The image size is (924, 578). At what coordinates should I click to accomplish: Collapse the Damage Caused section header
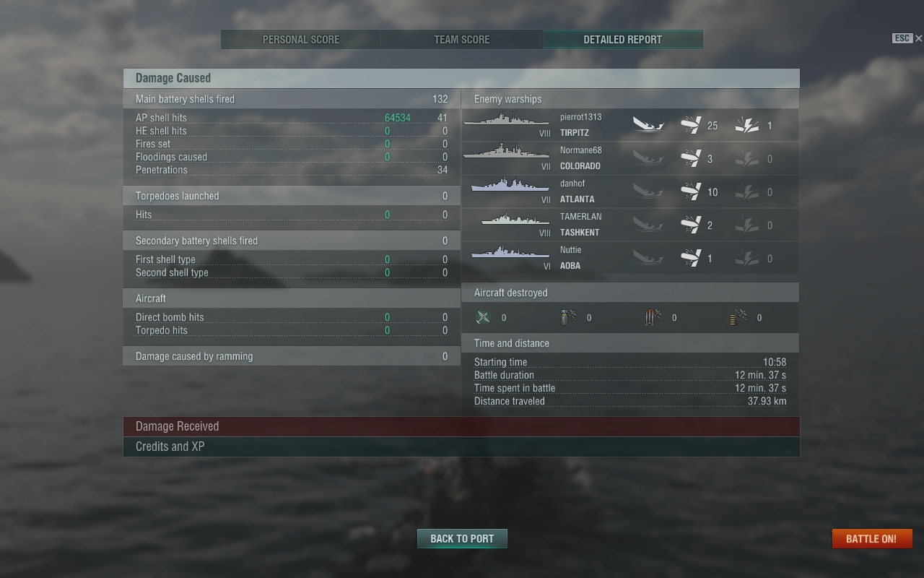point(461,78)
